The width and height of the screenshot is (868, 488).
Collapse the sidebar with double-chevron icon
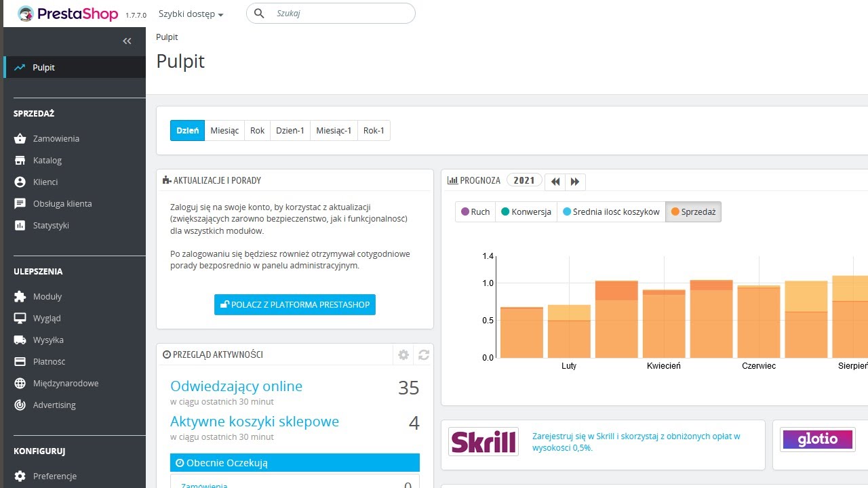click(x=127, y=41)
